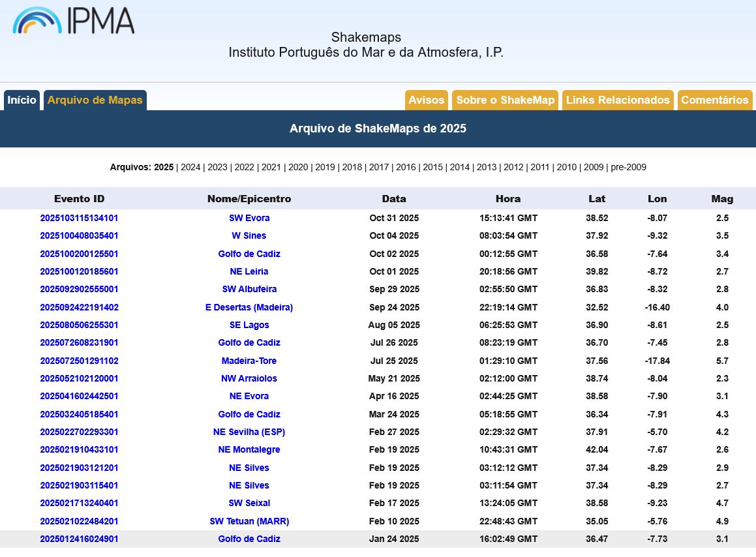Open the 2019 archive
The height and width of the screenshot is (557, 756).
[x=325, y=168]
